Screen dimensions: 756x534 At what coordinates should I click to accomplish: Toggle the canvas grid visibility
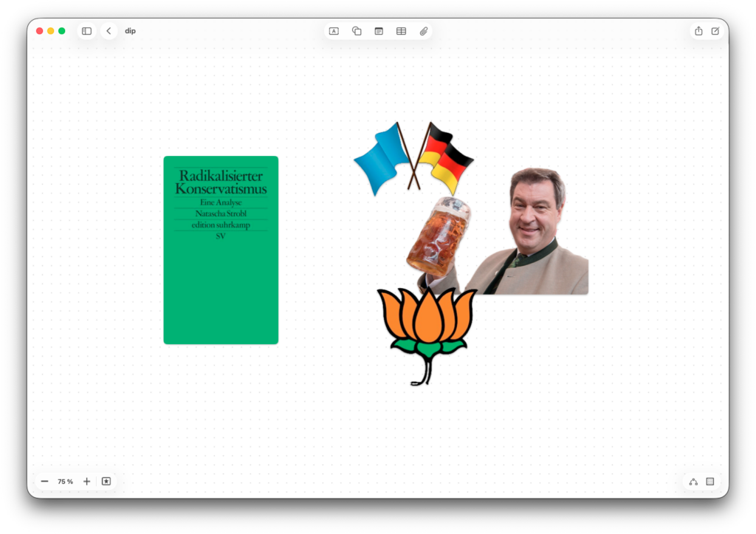tap(710, 482)
